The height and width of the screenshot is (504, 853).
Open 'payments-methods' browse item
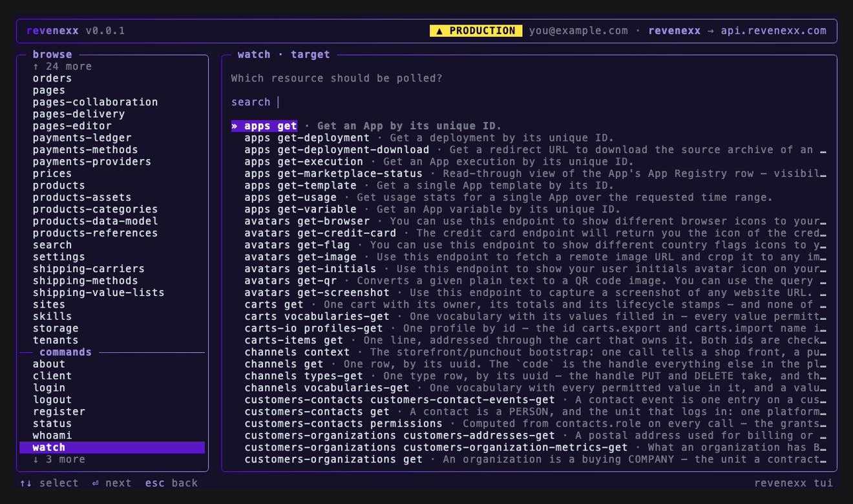(85, 150)
